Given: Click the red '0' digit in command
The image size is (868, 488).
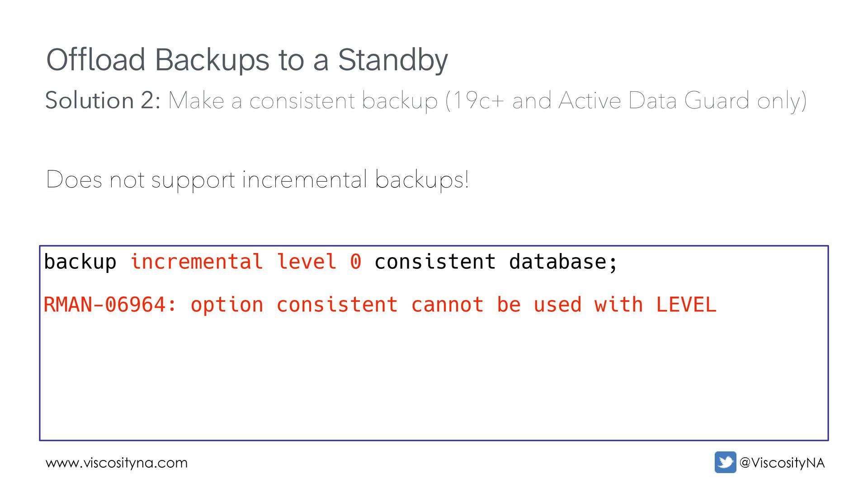Looking at the screenshot, I should [x=356, y=262].
